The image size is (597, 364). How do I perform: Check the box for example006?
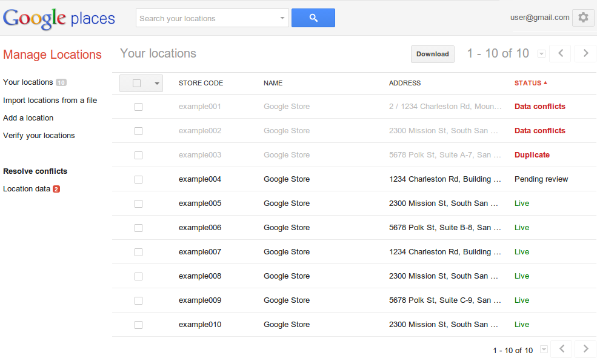139,228
